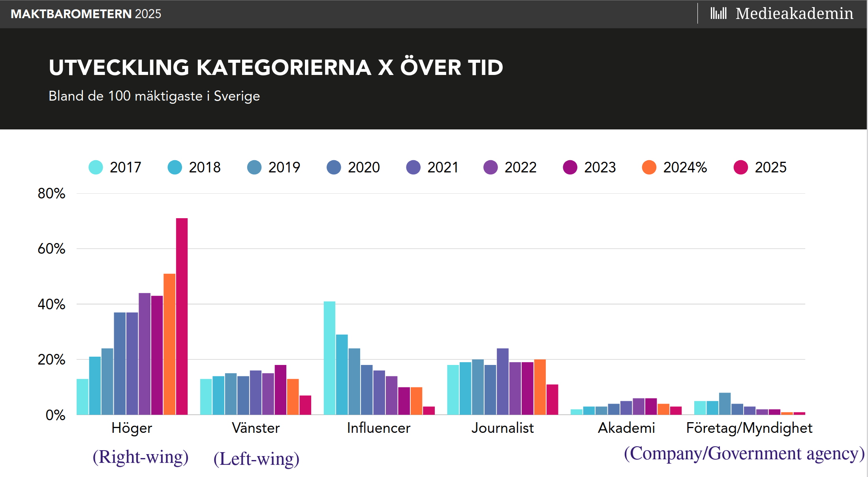Viewport: 868px width, 477px height.
Task: Click the 2017 Influencer bar
Action: point(329,358)
